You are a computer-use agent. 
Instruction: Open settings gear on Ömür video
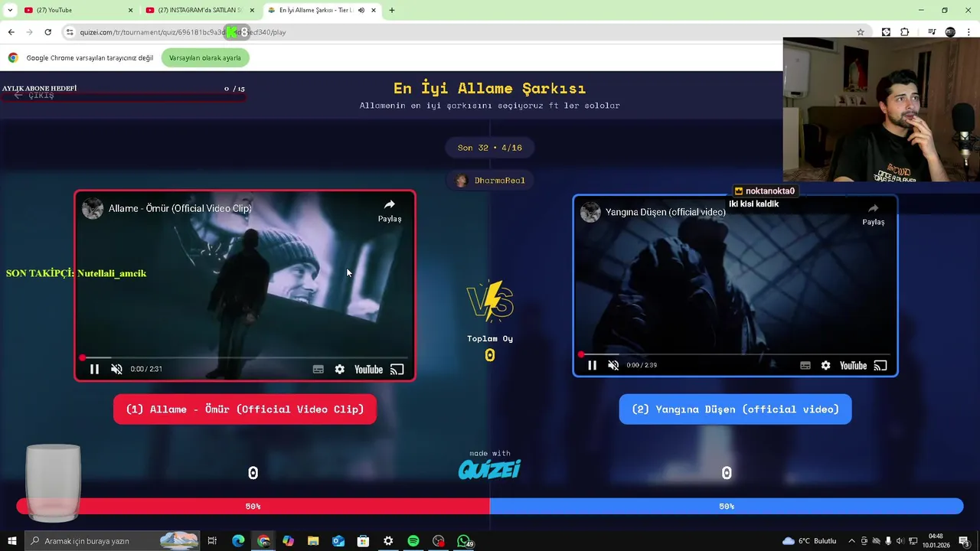point(339,369)
